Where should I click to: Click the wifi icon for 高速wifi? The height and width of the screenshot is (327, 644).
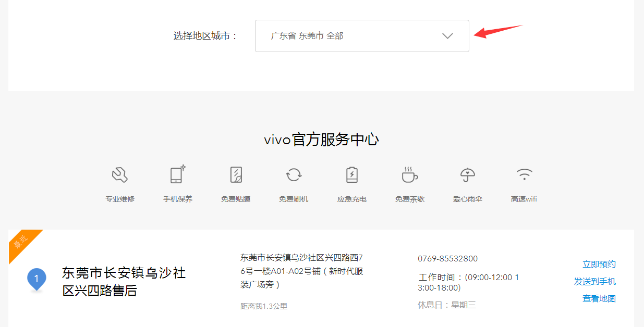pos(524,174)
